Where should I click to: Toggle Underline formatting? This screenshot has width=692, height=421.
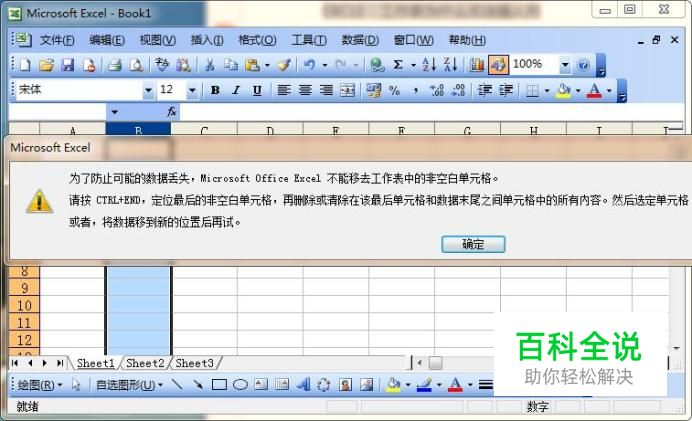257,90
